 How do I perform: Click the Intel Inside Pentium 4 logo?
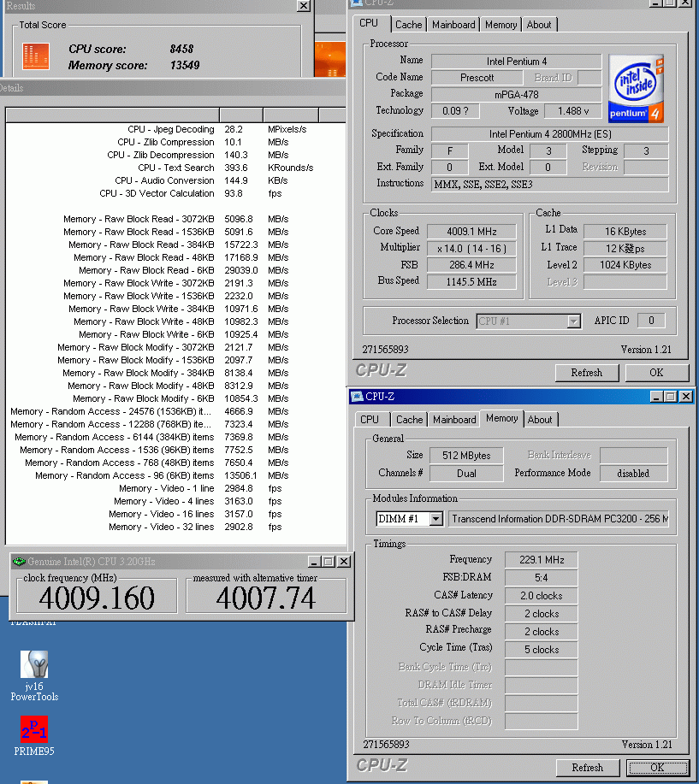636,88
